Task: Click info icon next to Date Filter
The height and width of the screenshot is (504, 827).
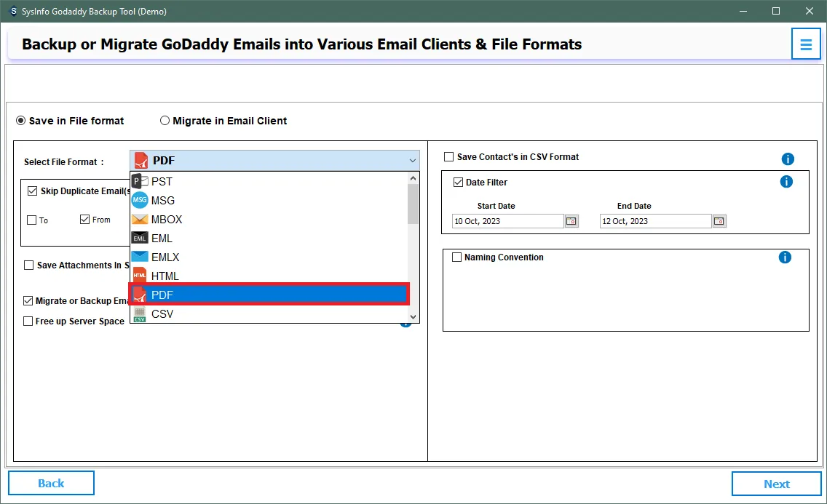Action: [786, 182]
